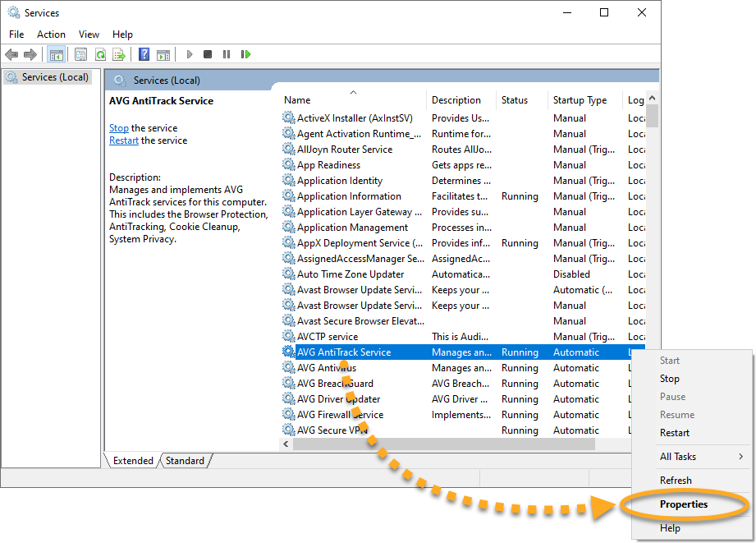Viewport: 756px width, 543px height.
Task: Click the Restart the service link
Action: (123, 140)
